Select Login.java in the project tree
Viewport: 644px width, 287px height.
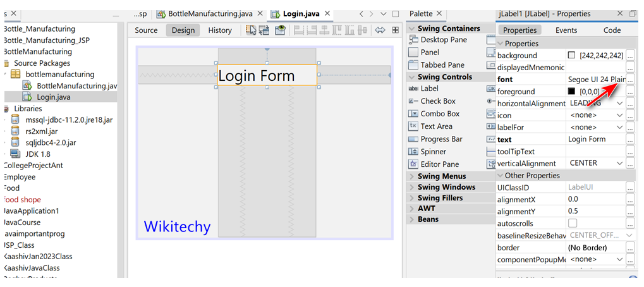53,97
